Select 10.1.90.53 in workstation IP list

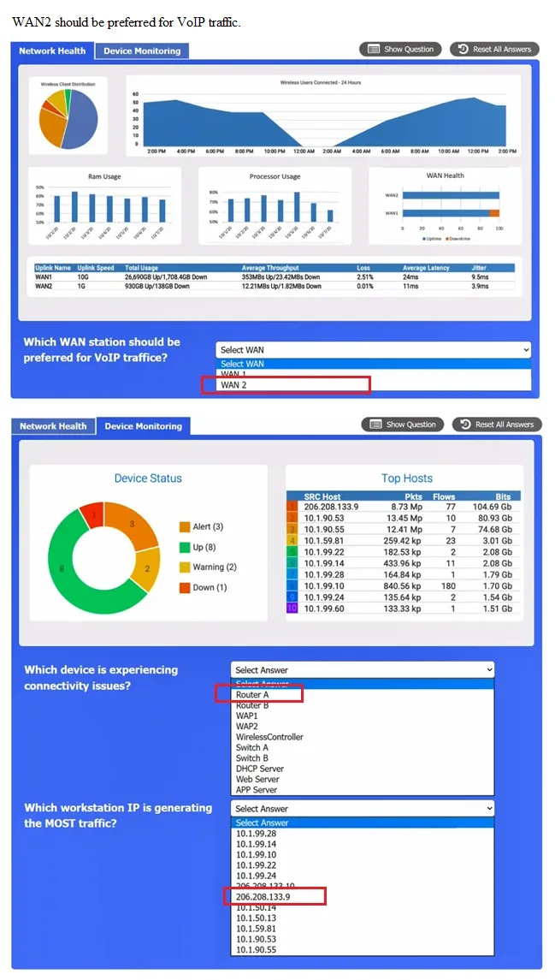point(362,940)
